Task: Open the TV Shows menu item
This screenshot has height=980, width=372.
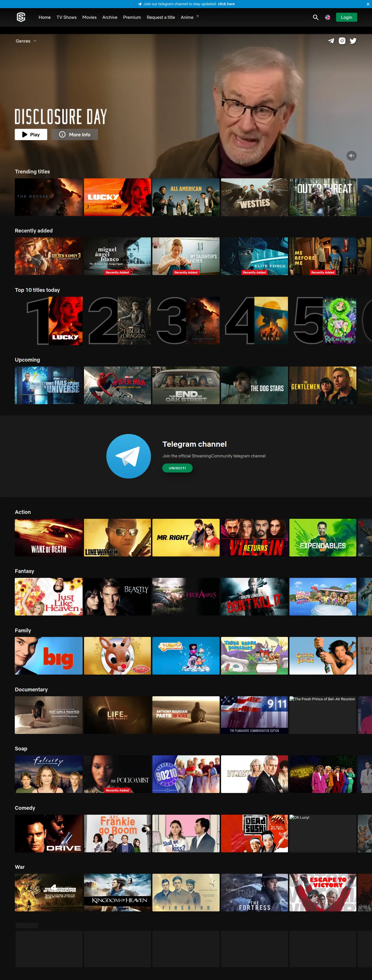Action: [x=67, y=17]
